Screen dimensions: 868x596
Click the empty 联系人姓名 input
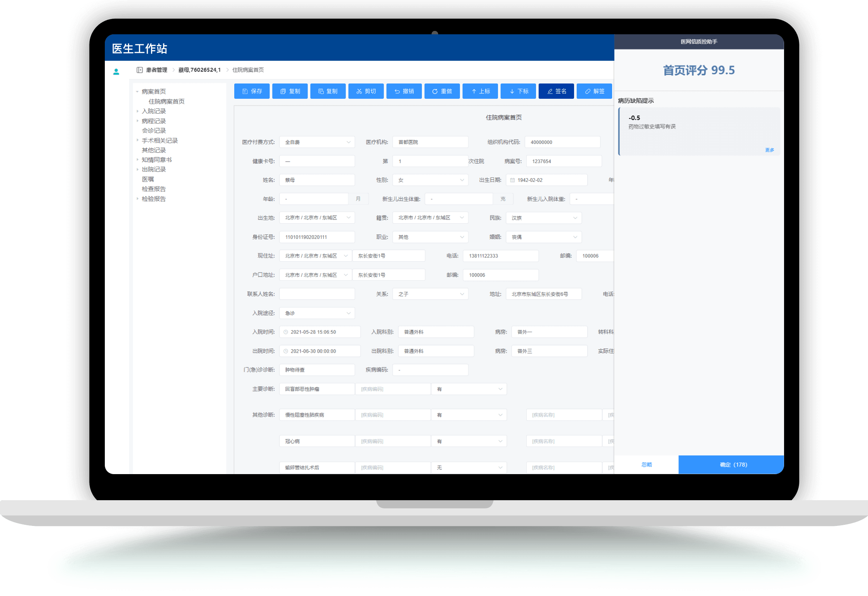pyautogui.click(x=317, y=294)
